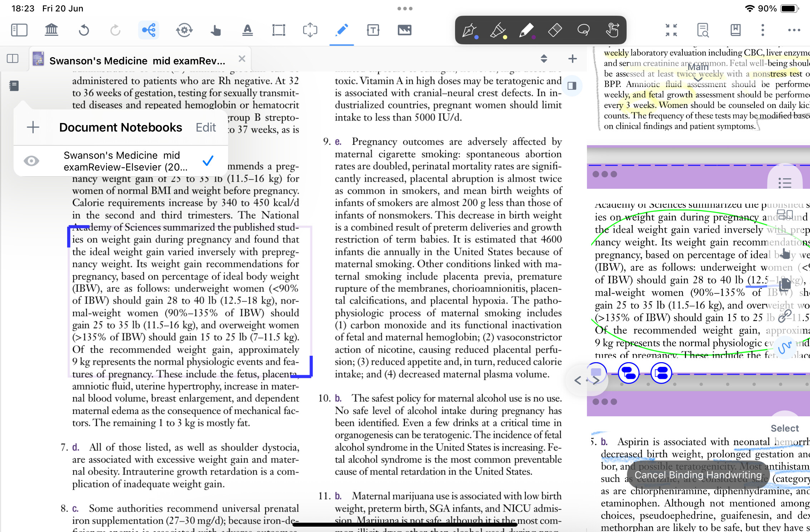Tap the top center three-dot multitasking handle
The image size is (810, 532).
[x=405, y=9]
